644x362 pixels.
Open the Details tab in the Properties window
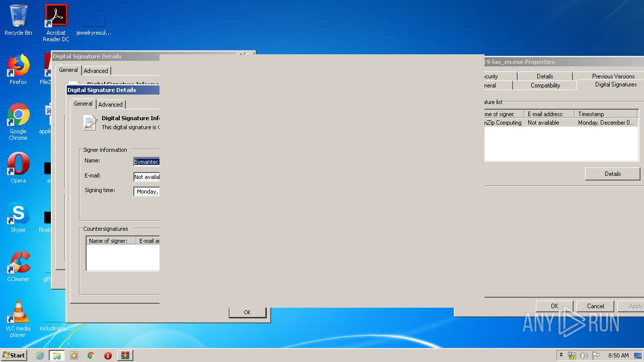[x=545, y=76]
